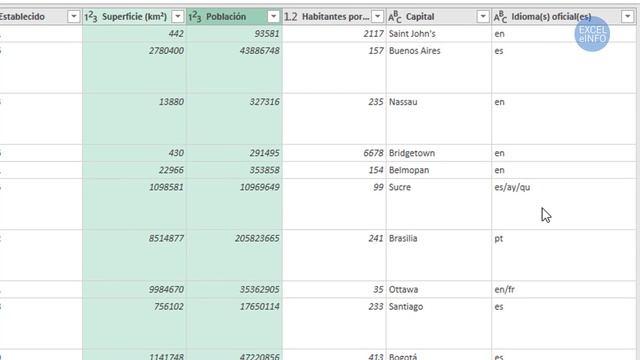Select the Ottawa capital cell

(439, 289)
